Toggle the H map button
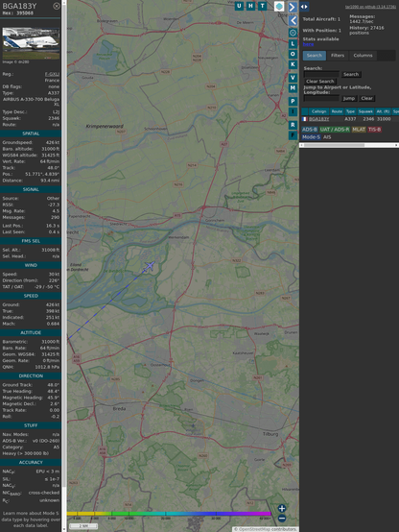The height and width of the screenshot is (532, 399). [x=250, y=6]
